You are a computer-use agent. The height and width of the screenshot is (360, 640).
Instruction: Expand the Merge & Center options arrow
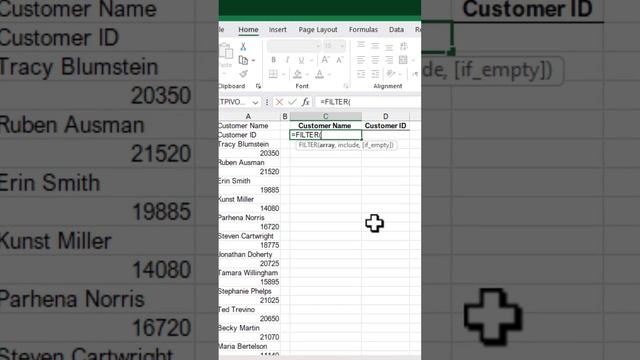tap(413, 61)
